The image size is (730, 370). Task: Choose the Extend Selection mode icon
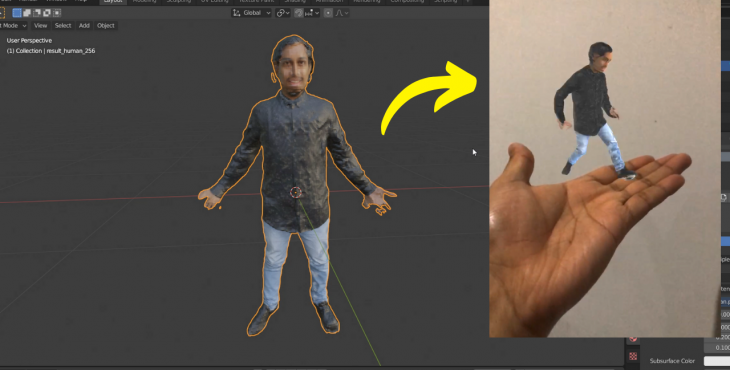pyautogui.click(x=27, y=13)
